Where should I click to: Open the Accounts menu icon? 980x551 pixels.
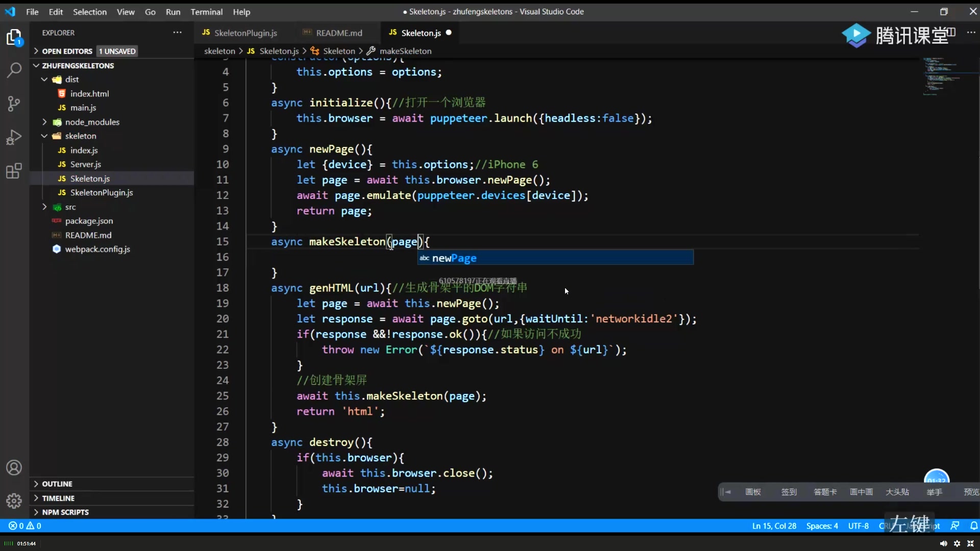pyautogui.click(x=14, y=468)
